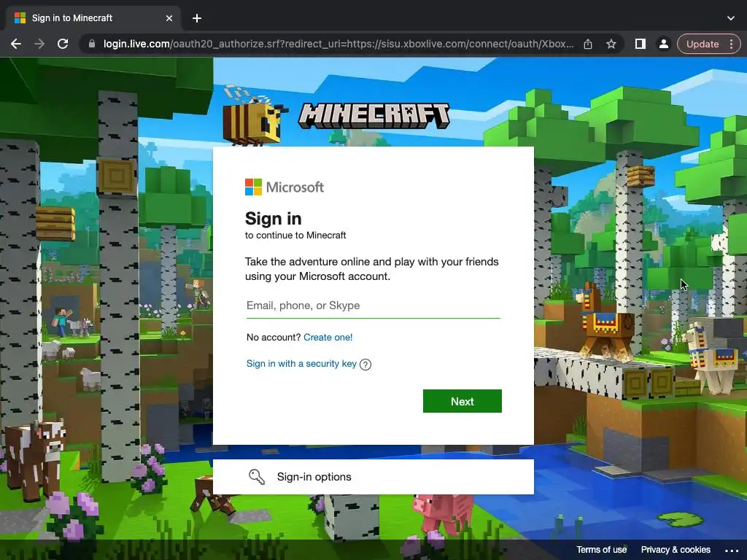Open footer ellipsis more options

click(731, 551)
